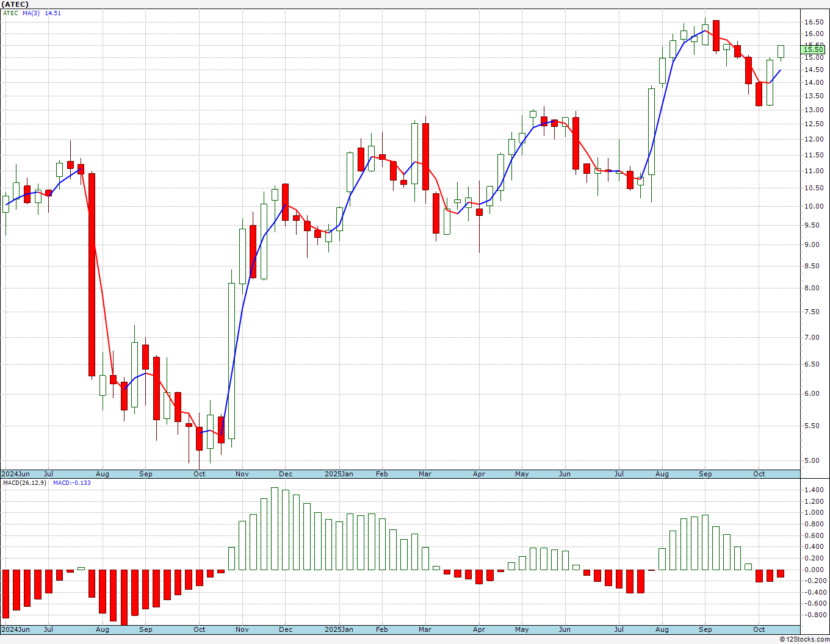Select the ATEC legend label beside MA(3)
The height and width of the screenshot is (644, 830).
pyautogui.click(x=11, y=13)
